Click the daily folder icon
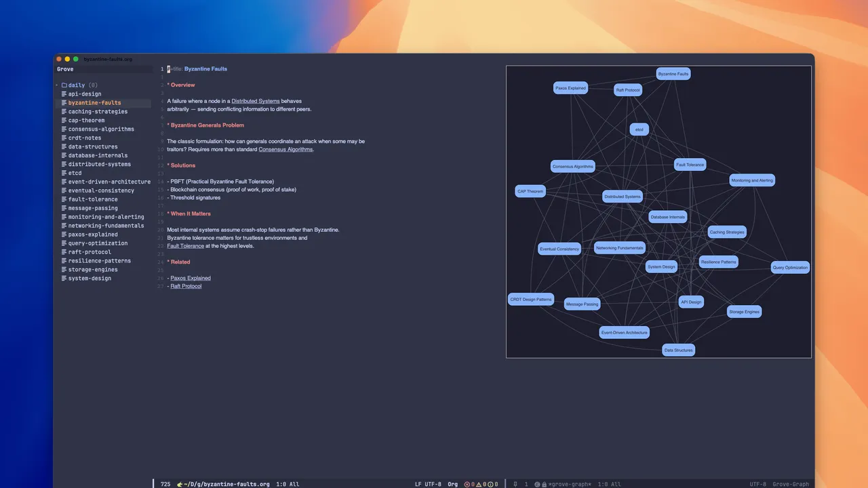 (x=64, y=85)
